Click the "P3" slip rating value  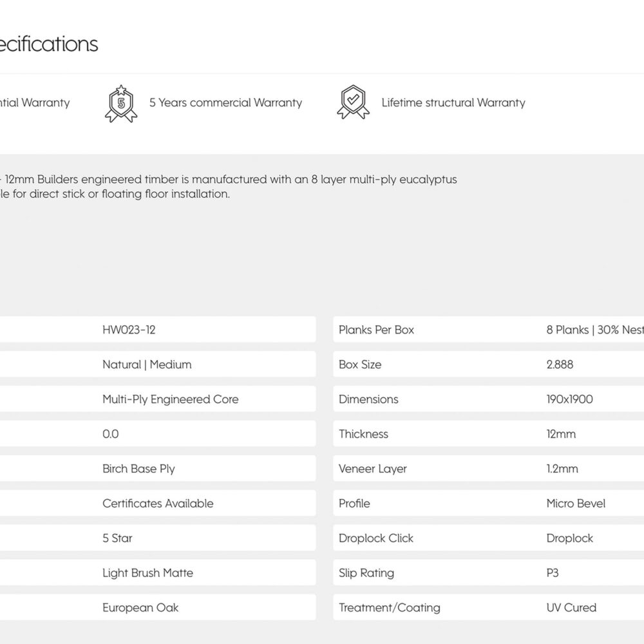(553, 573)
